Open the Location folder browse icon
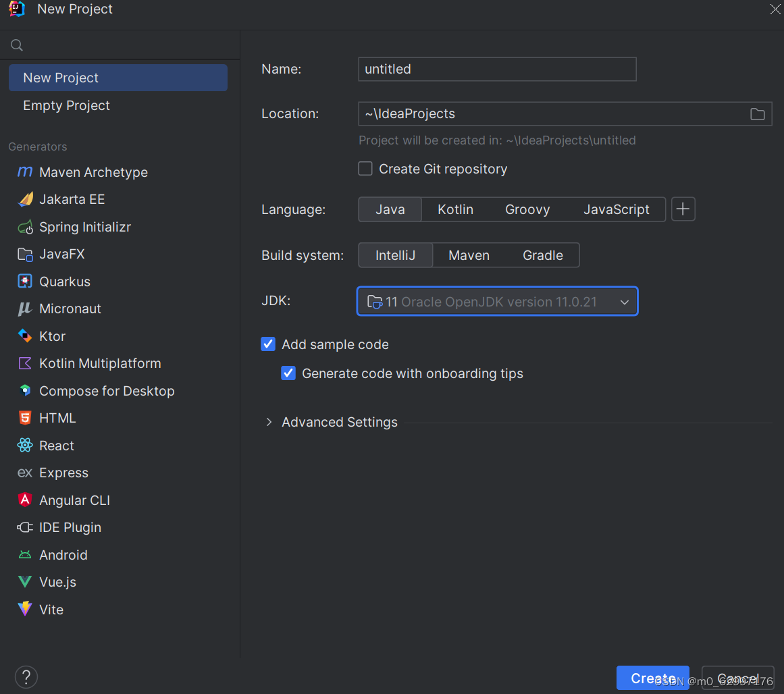The image size is (784, 694). [x=757, y=113]
